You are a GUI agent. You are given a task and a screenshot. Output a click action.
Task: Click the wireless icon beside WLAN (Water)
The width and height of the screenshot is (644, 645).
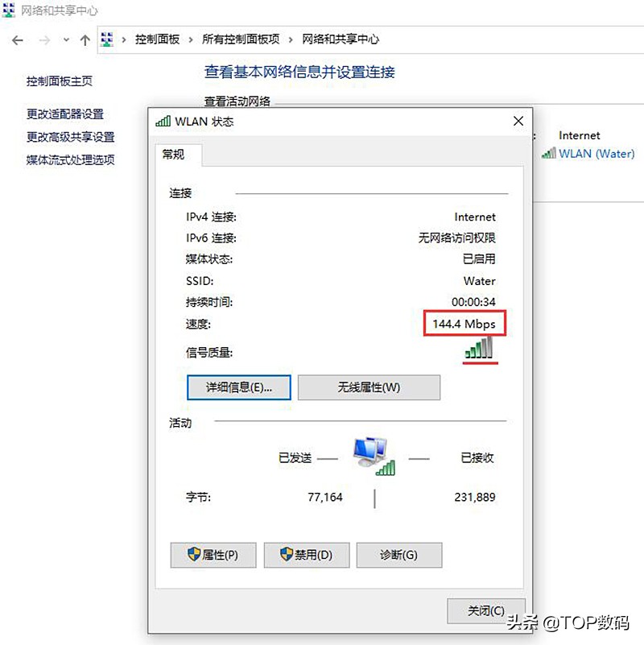click(x=548, y=154)
